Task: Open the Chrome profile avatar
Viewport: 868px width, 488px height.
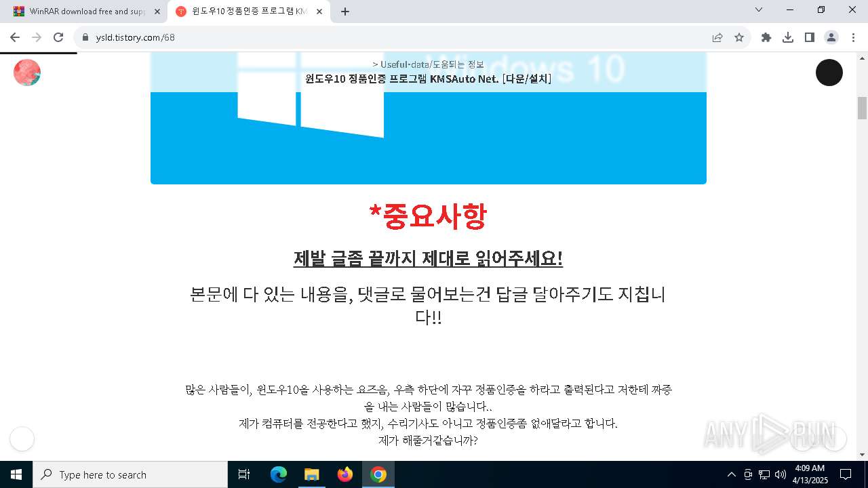Action: [831, 37]
